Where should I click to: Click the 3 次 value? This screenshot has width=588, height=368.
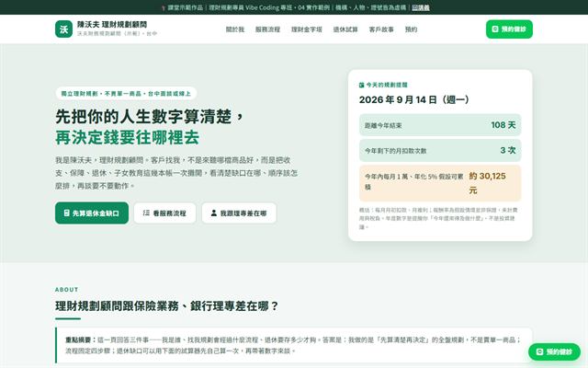pyautogui.click(x=508, y=151)
